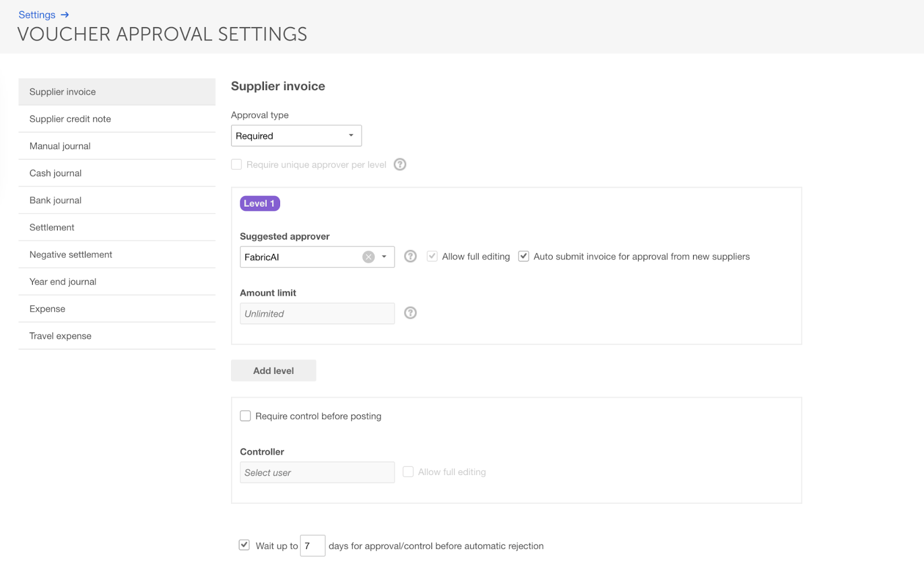924x572 pixels.
Task: Clear the FabricAI suggested approver
Action: [x=368, y=257]
